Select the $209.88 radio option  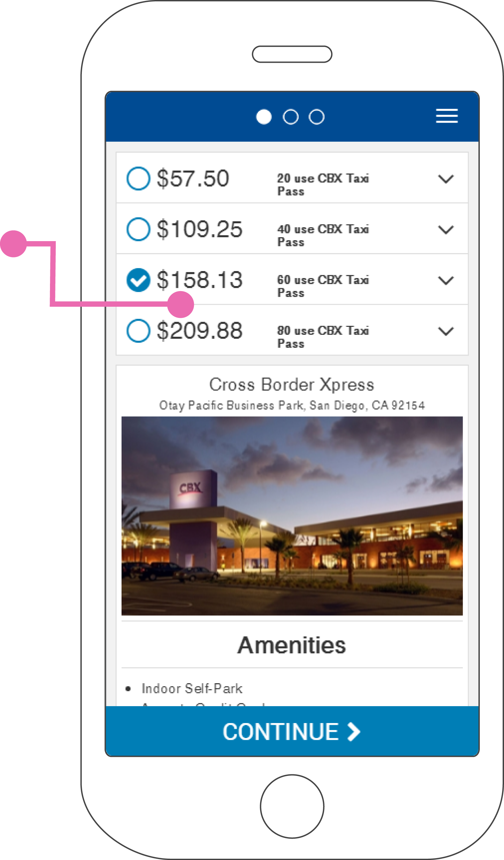138,331
